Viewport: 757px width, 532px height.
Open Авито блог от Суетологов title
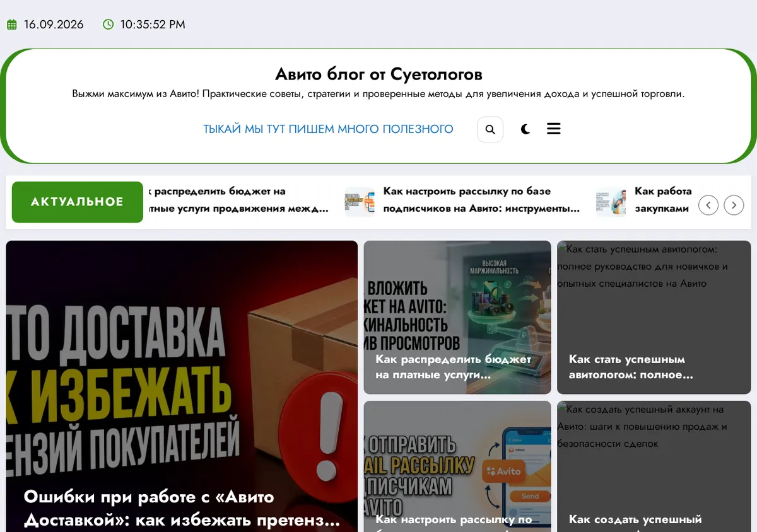pos(378,74)
